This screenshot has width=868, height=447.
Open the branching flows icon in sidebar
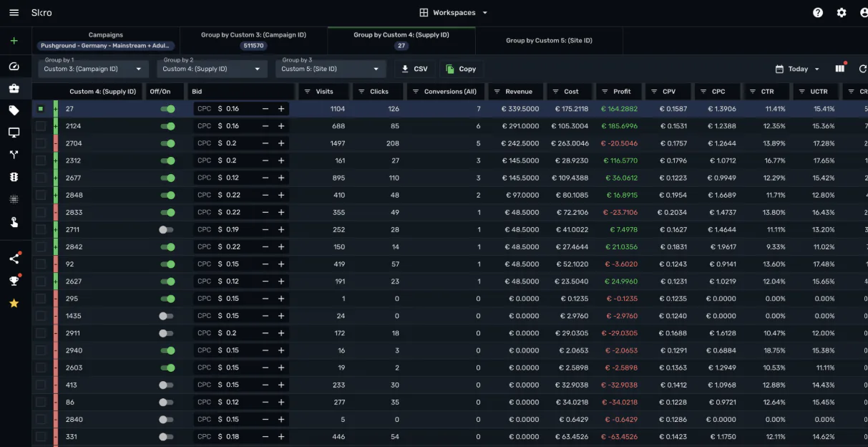[x=14, y=155]
